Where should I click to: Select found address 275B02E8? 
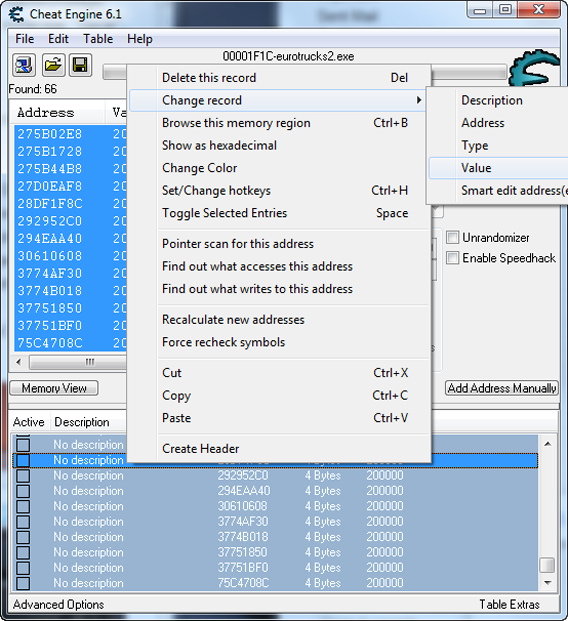pyautogui.click(x=50, y=134)
